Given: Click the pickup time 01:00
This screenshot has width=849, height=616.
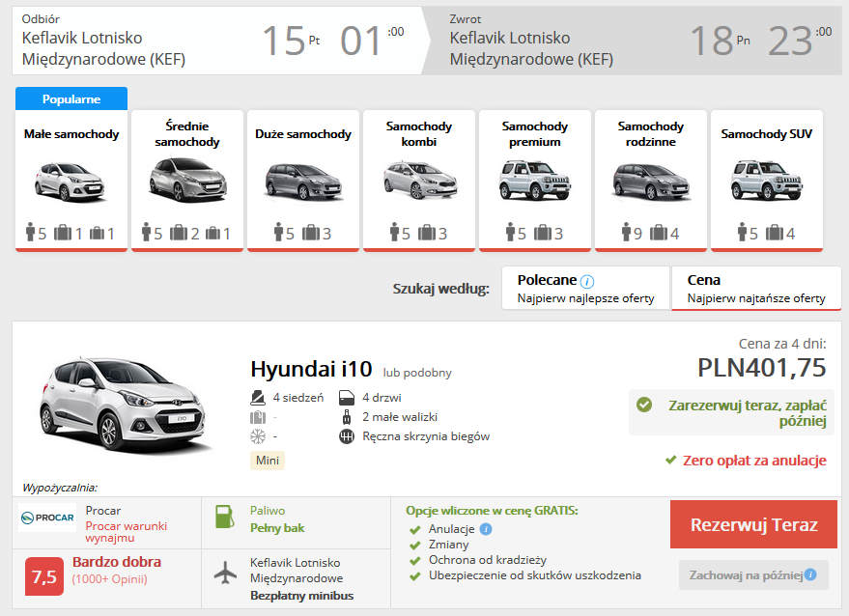Looking at the screenshot, I should (372, 42).
